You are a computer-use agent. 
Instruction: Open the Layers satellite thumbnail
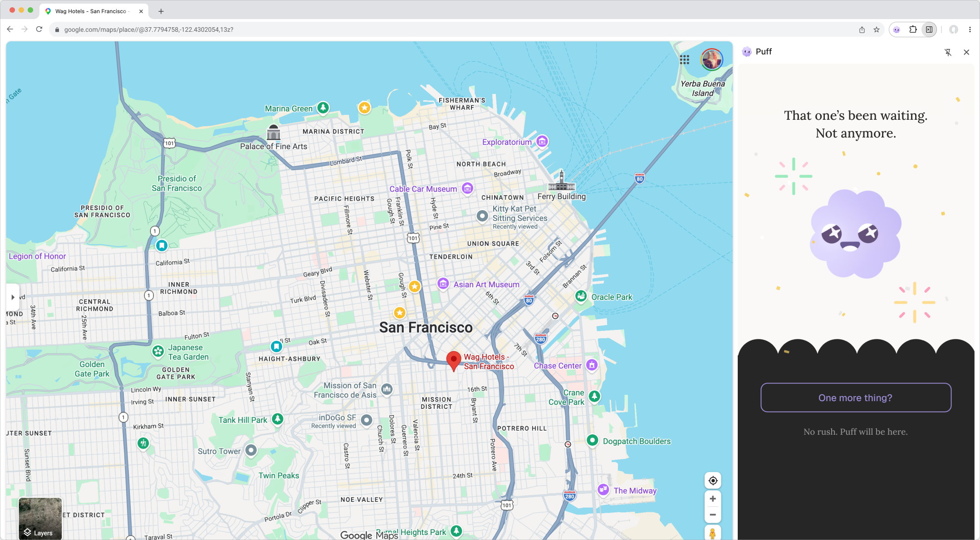pos(40,519)
